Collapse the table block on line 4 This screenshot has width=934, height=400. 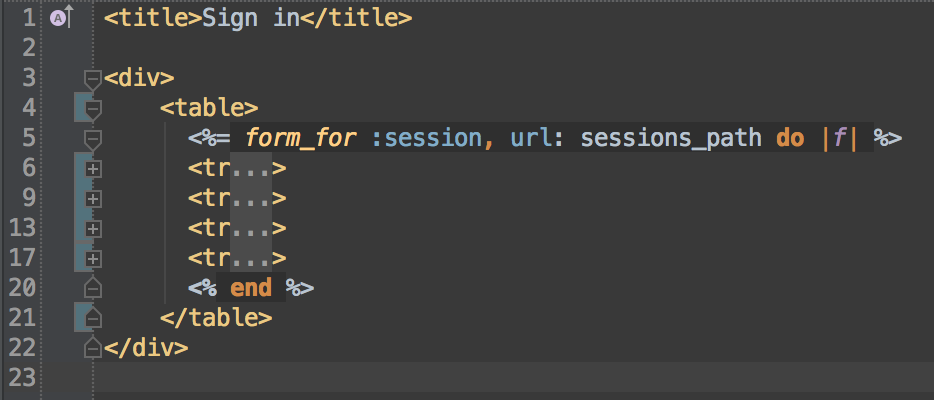93,108
